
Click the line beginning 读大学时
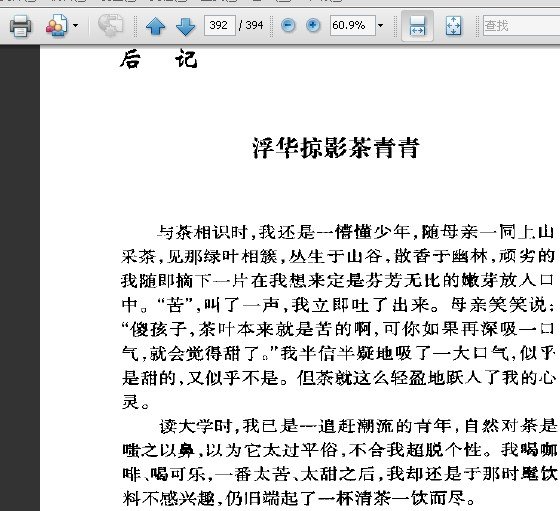tap(358, 426)
